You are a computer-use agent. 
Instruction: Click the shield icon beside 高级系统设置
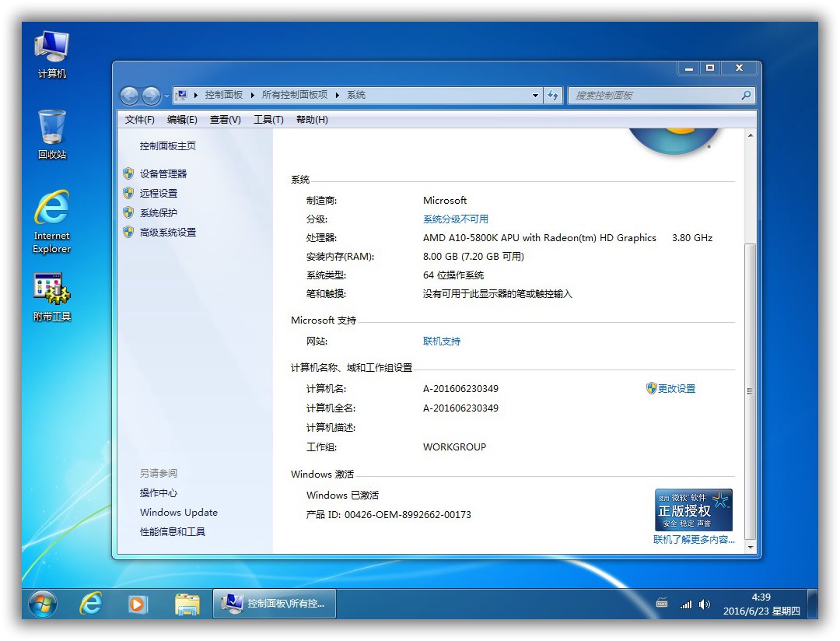pos(128,232)
